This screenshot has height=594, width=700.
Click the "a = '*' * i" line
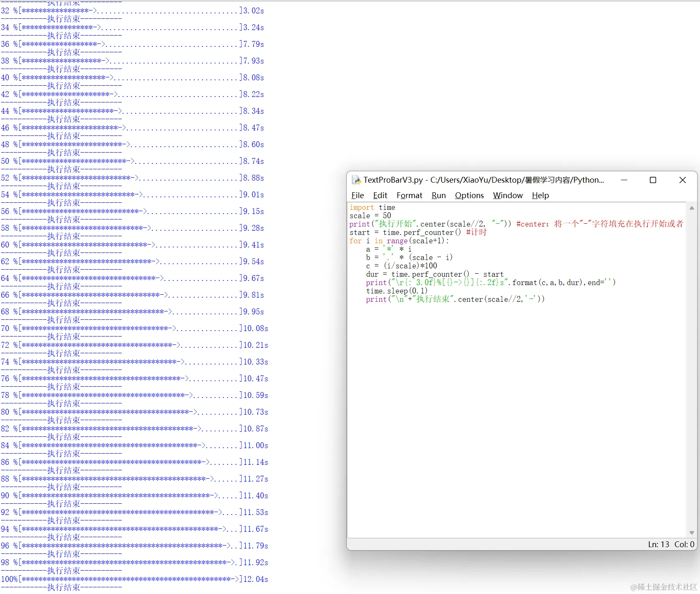click(x=389, y=249)
